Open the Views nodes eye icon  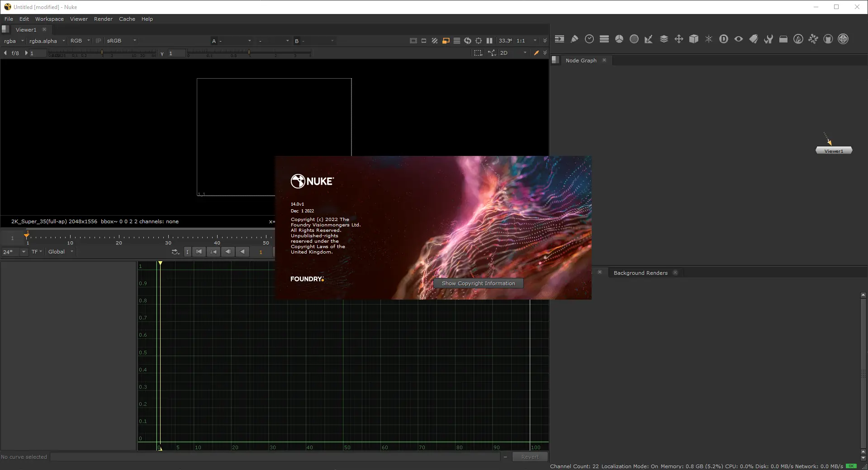[x=739, y=39]
